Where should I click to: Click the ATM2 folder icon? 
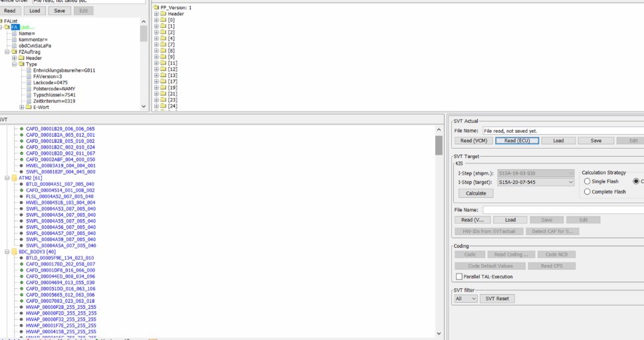[14, 178]
